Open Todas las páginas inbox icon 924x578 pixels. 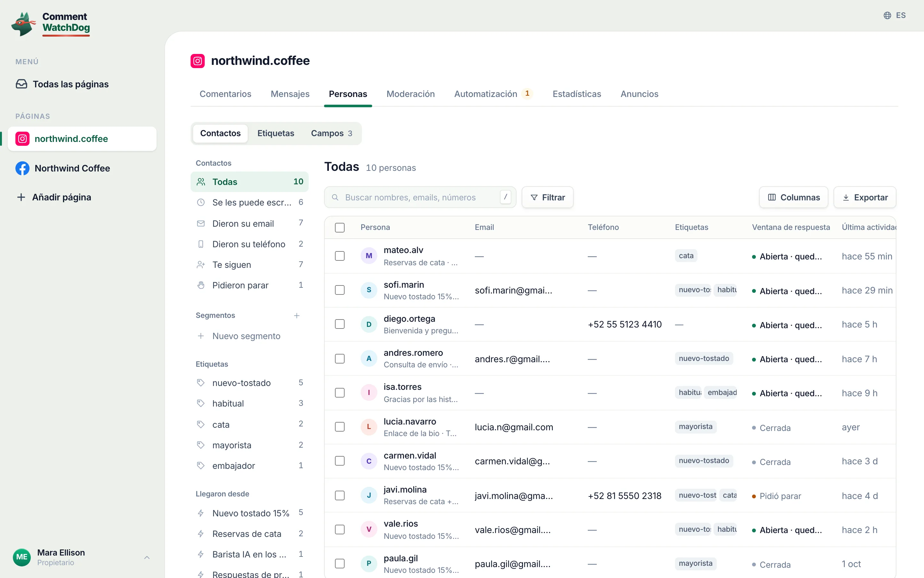(21, 84)
